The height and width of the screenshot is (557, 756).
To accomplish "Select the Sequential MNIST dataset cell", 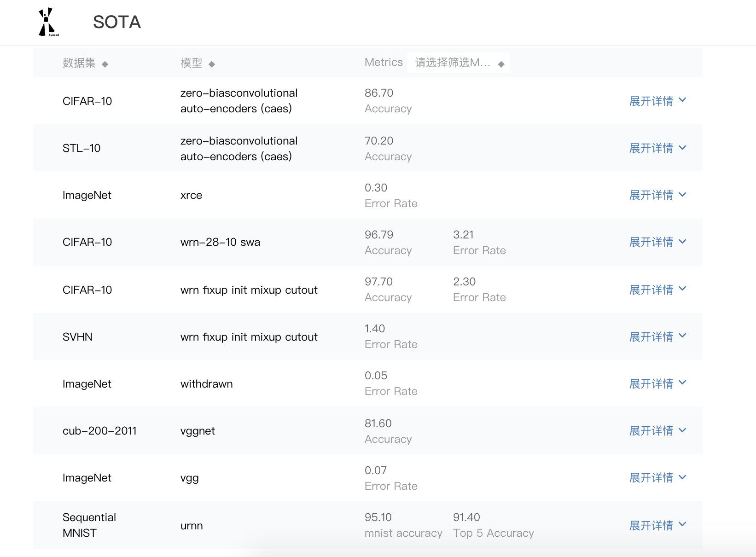I will pyautogui.click(x=89, y=525).
